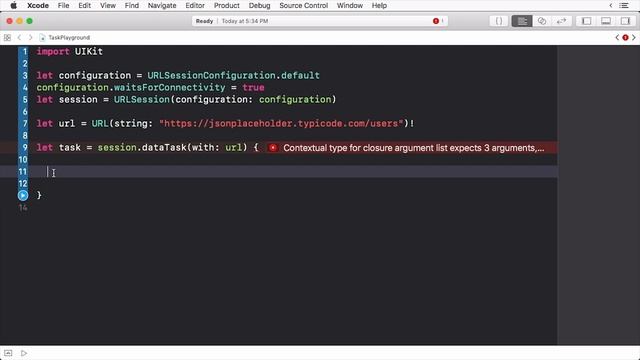The image size is (640, 360).
Task: Click 'dataTask' method call on line 9
Action: [x=164, y=147]
